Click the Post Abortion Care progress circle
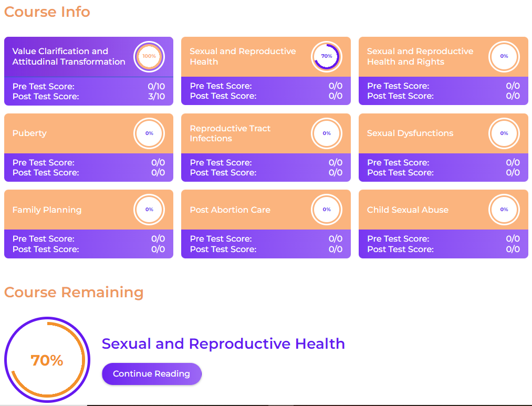The image size is (532, 406). click(326, 210)
